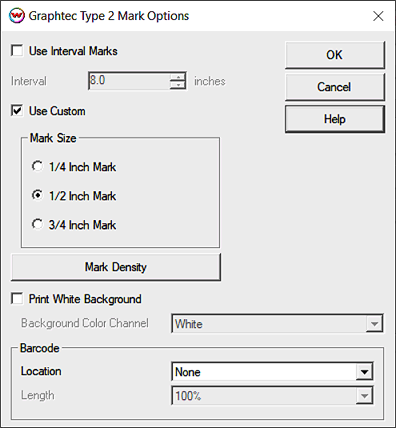
Task: Click inside the Interval input field
Action: [129, 81]
